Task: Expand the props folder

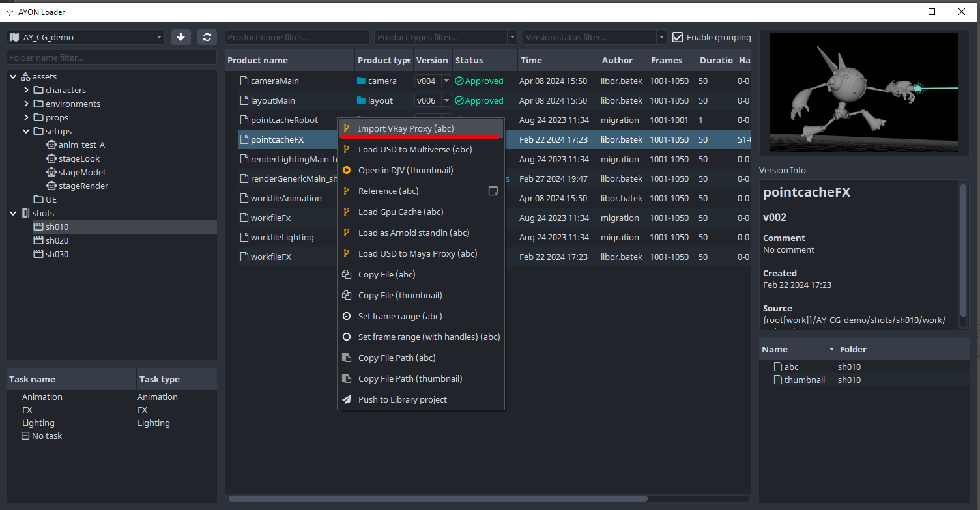Action: [x=26, y=117]
